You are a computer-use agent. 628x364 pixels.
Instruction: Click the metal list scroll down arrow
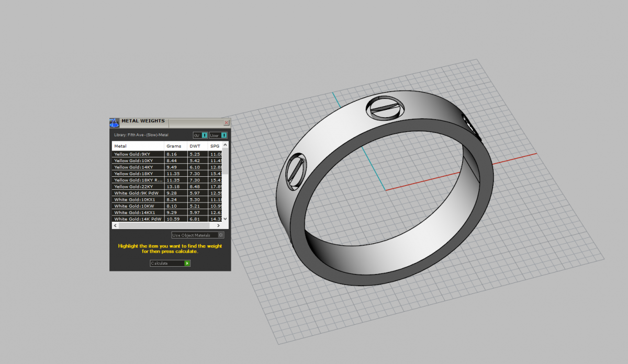226,219
